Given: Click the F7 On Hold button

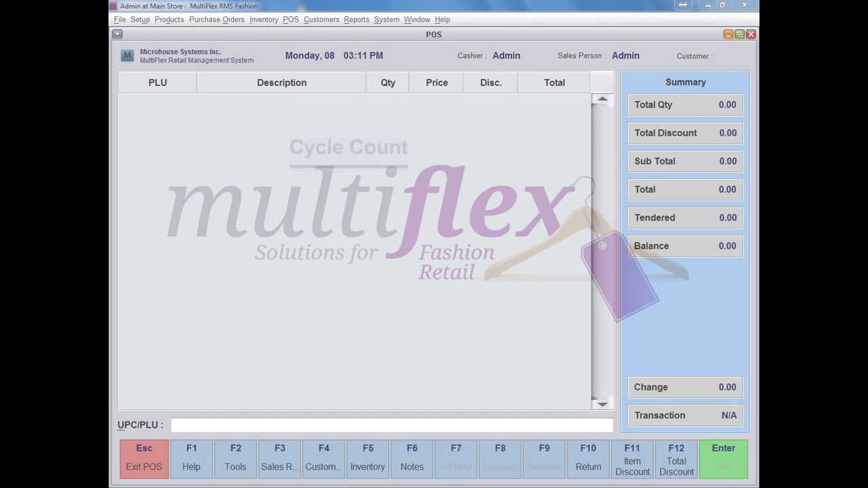Looking at the screenshot, I should [x=456, y=459].
